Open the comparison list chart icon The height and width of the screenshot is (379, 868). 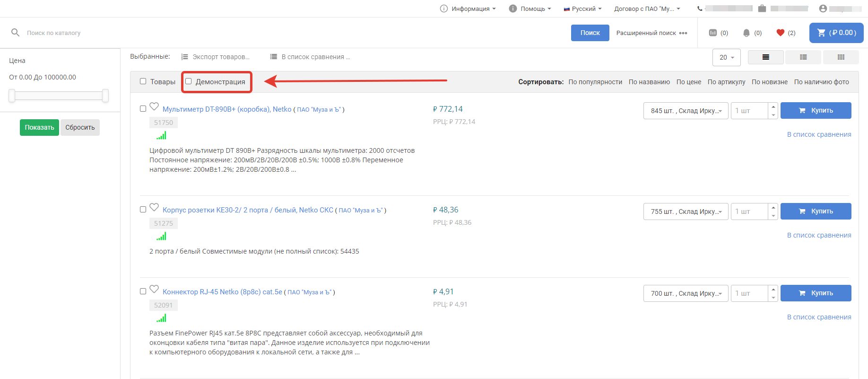[713, 33]
